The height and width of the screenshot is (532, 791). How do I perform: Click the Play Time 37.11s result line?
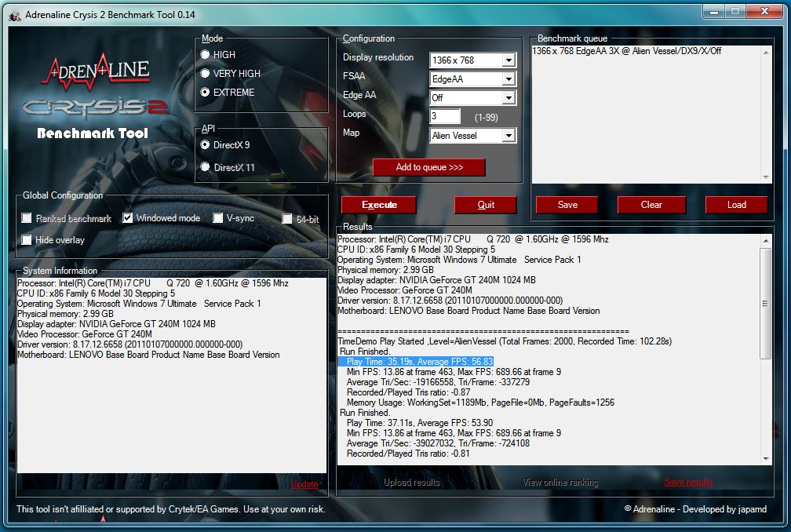[420, 423]
